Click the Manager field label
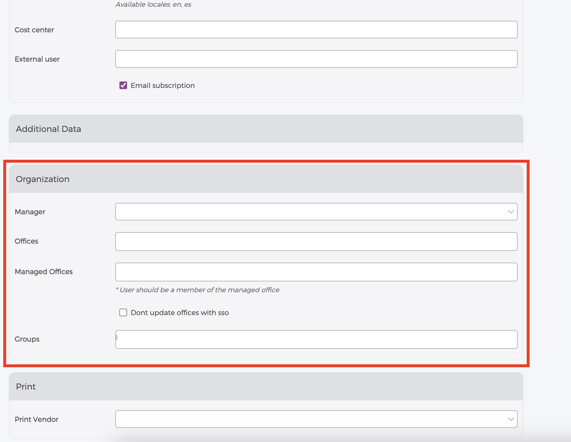This screenshot has width=571, height=442. coord(30,212)
